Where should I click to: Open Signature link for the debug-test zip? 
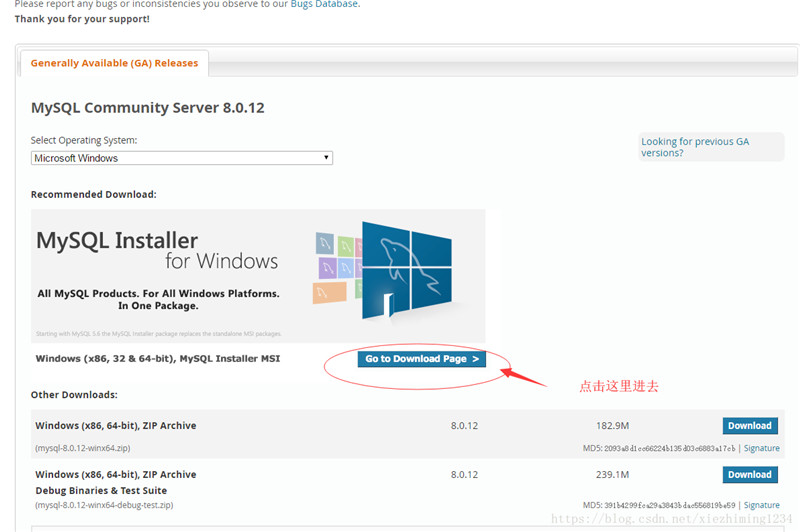pos(761,506)
